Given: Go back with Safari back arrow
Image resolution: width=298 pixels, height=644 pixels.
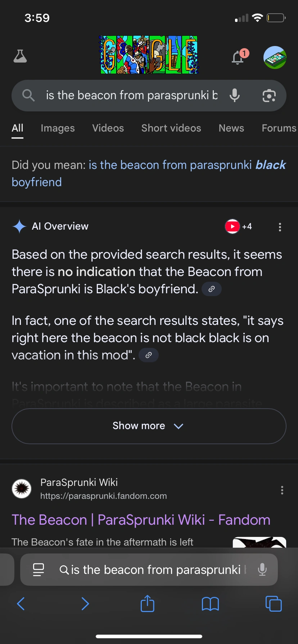Looking at the screenshot, I should tap(21, 603).
